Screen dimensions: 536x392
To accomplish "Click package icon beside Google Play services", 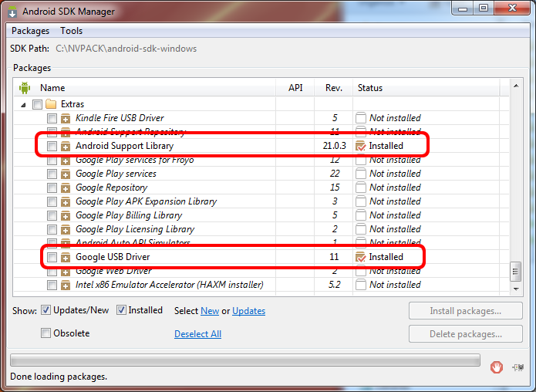I will click(x=66, y=174).
